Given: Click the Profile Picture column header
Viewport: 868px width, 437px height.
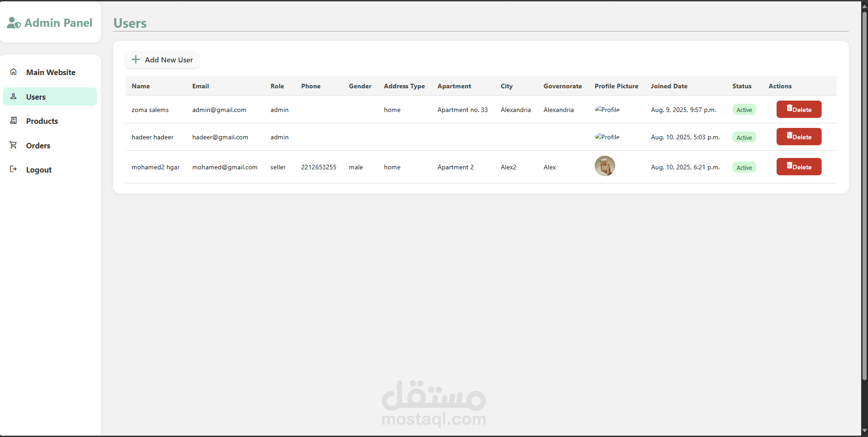Looking at the screenshot, I should (x=617, y=86).
